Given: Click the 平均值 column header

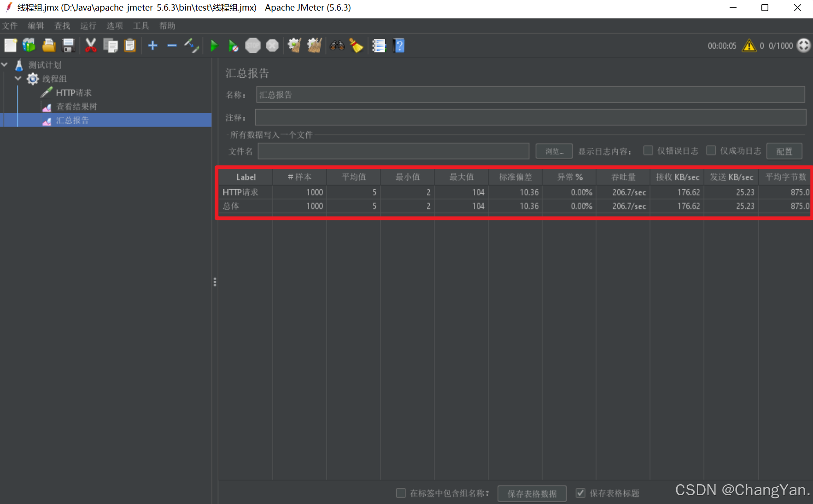Looking at the screenshot, I should (353, 177).
